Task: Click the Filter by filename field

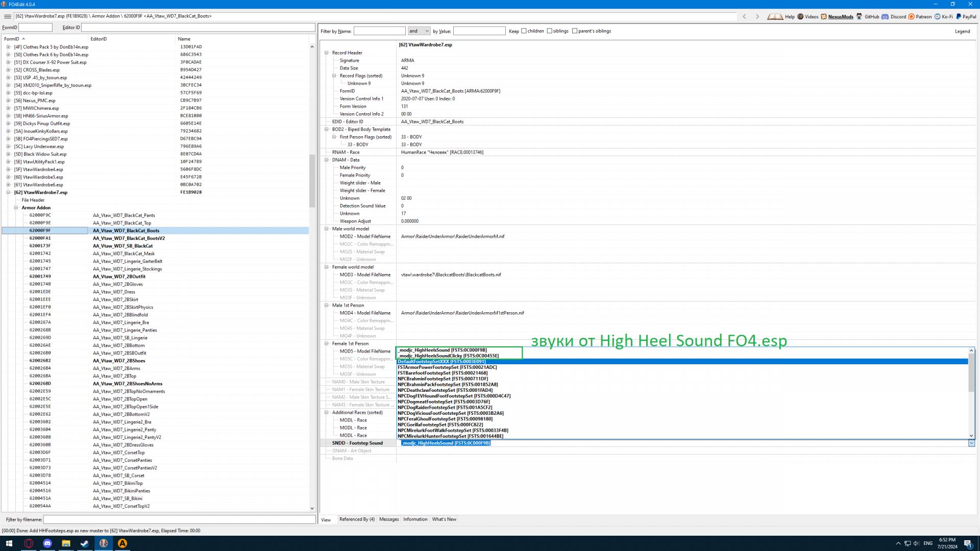Action: [x=179, y=519]
